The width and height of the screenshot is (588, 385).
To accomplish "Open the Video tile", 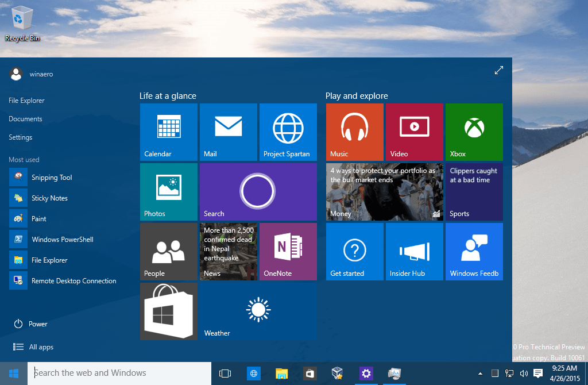I will tap(415, 132).
